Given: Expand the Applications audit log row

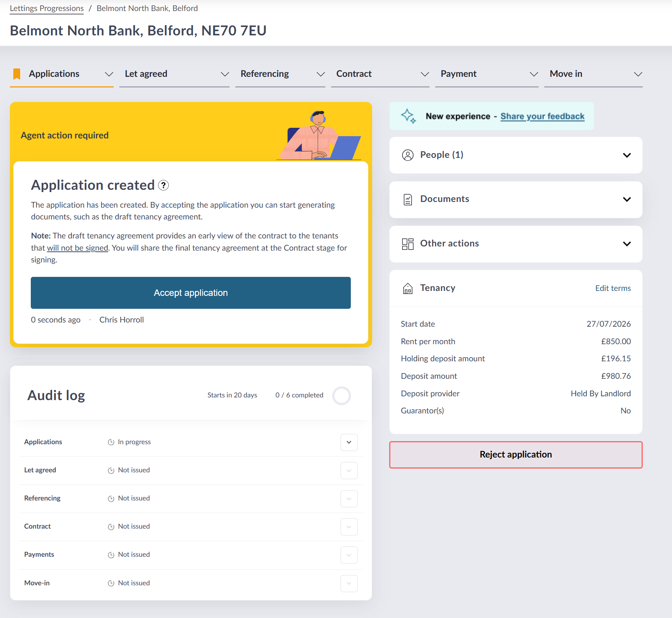Looking at the screenshot, I should click(349, 442).
